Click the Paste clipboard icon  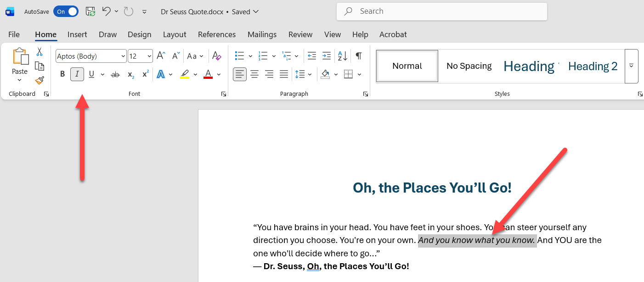[x=20, y=56]
